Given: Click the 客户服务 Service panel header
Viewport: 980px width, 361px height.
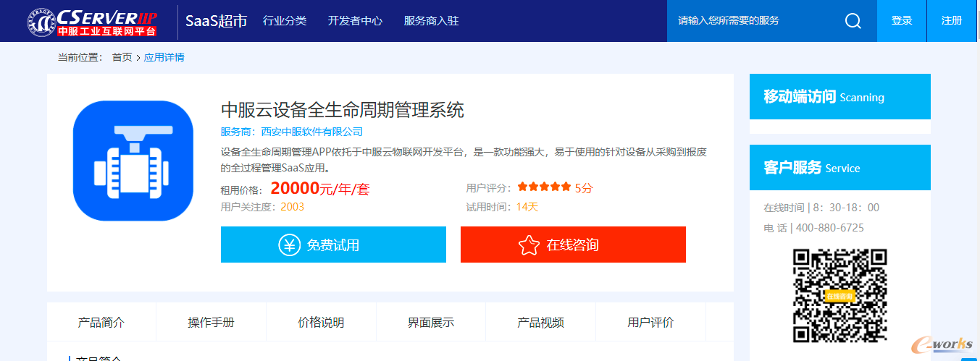Looking at the screenshot, I should 840,167.
